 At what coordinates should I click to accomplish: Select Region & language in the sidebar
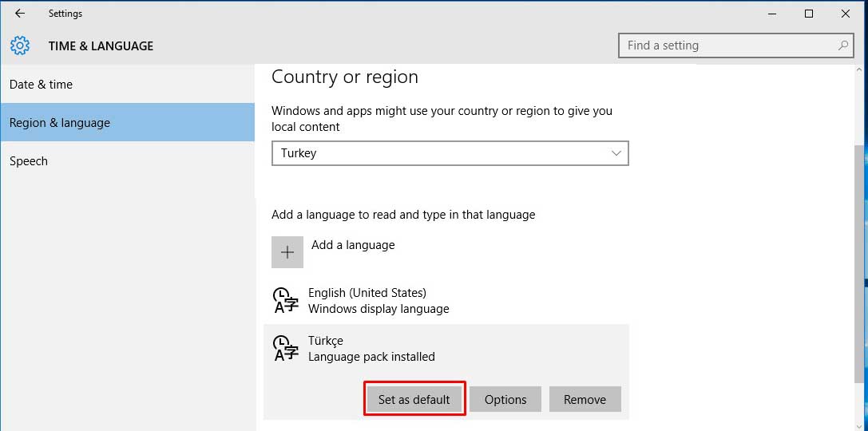pyautogui.click(x=60, y=123)
